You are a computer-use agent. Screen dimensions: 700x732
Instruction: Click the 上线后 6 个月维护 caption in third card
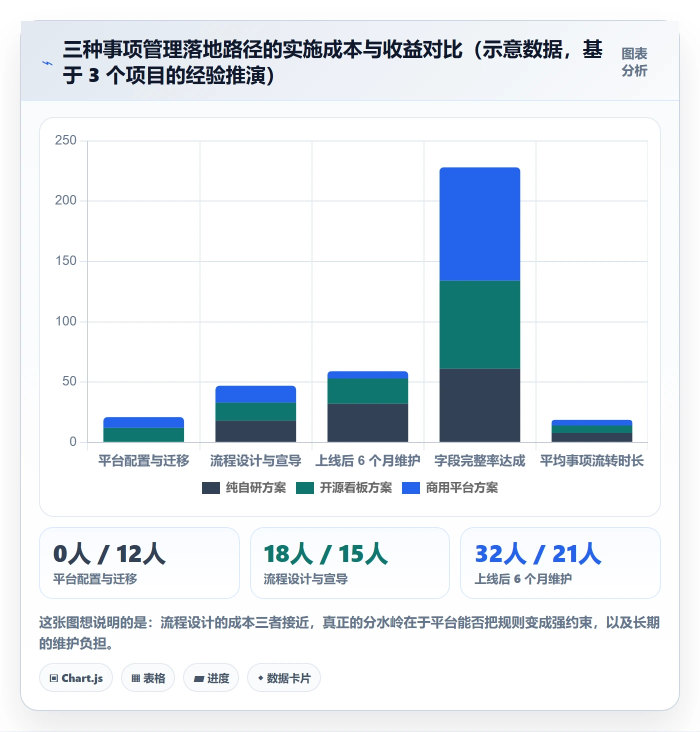(x=523, y=579)
